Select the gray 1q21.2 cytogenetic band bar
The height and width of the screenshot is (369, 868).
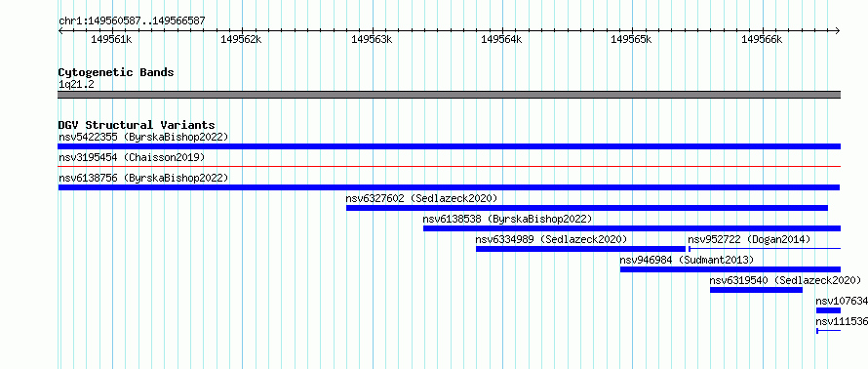point(450,95)
